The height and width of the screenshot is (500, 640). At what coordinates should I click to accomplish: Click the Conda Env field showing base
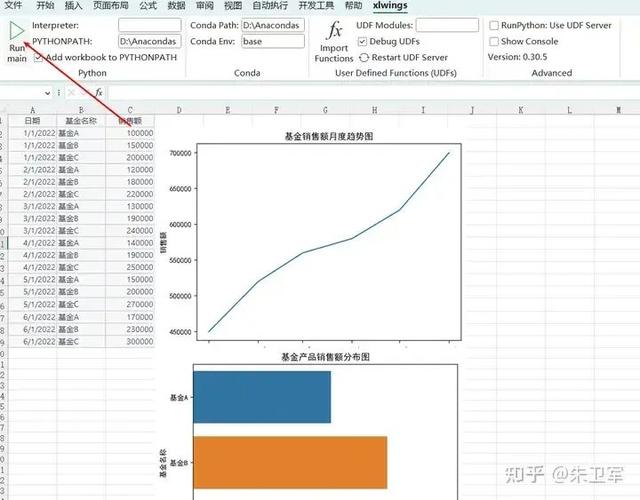273,41
